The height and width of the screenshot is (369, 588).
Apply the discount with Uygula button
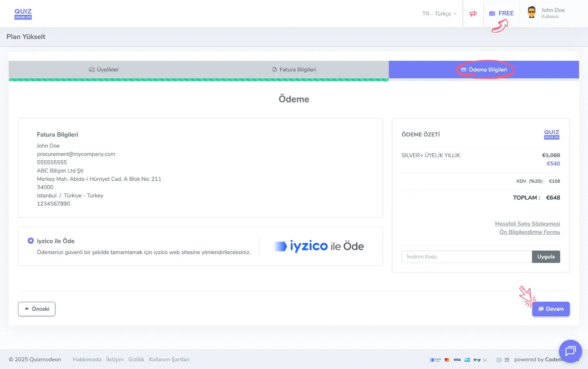(546, 257)
